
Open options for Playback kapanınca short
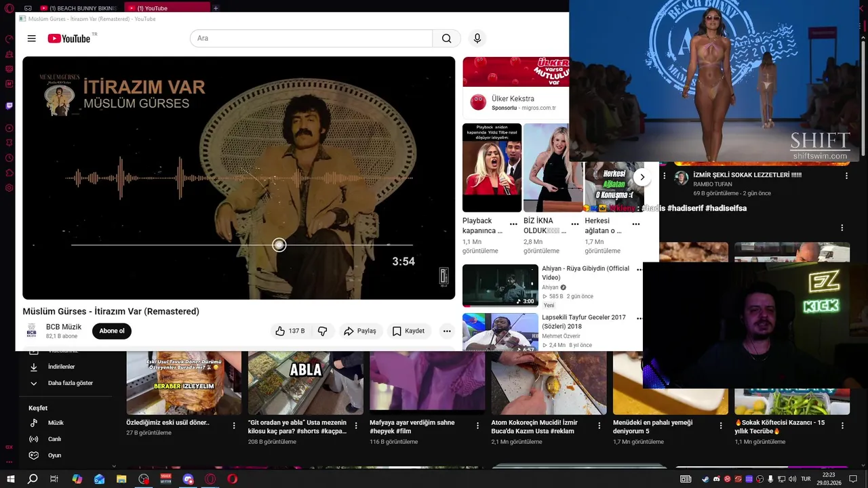tap(513, 224)
